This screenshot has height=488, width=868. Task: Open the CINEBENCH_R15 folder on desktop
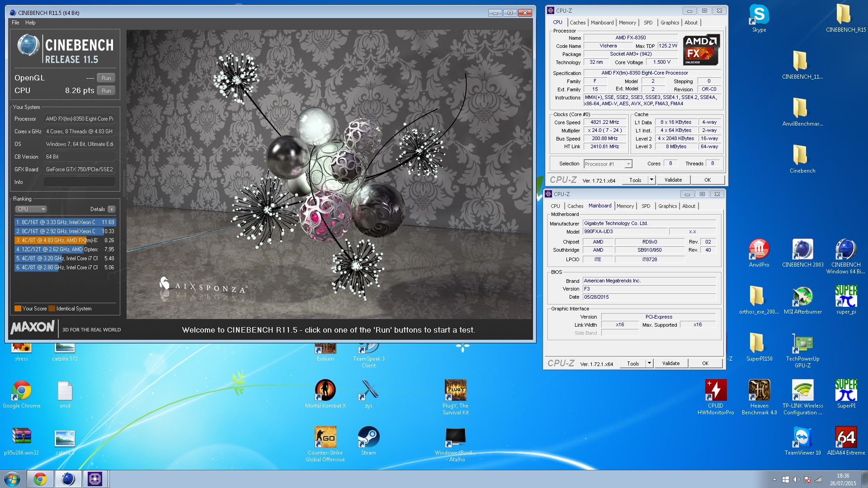pos(845,18)
